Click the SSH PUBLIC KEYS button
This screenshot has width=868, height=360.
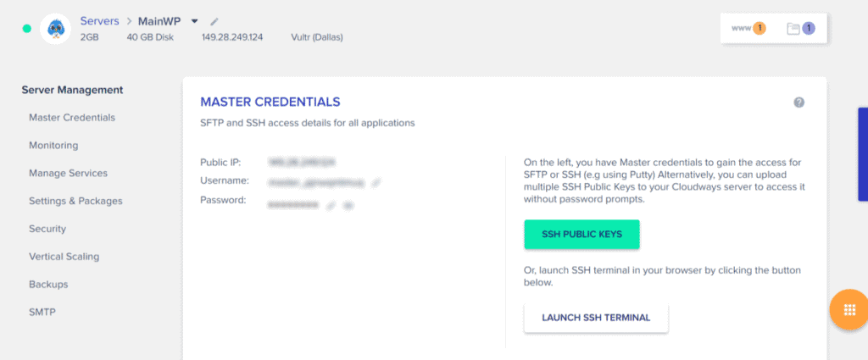tap(581, 235)
